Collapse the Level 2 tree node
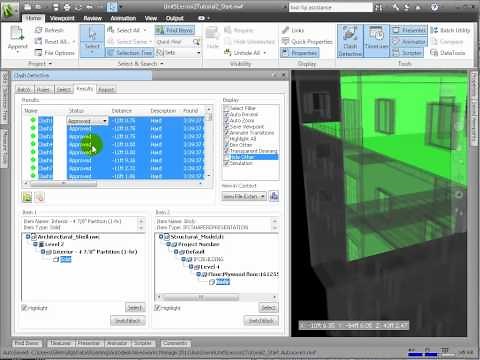Viewport: 480px width, 360px height. pos(35,244)
